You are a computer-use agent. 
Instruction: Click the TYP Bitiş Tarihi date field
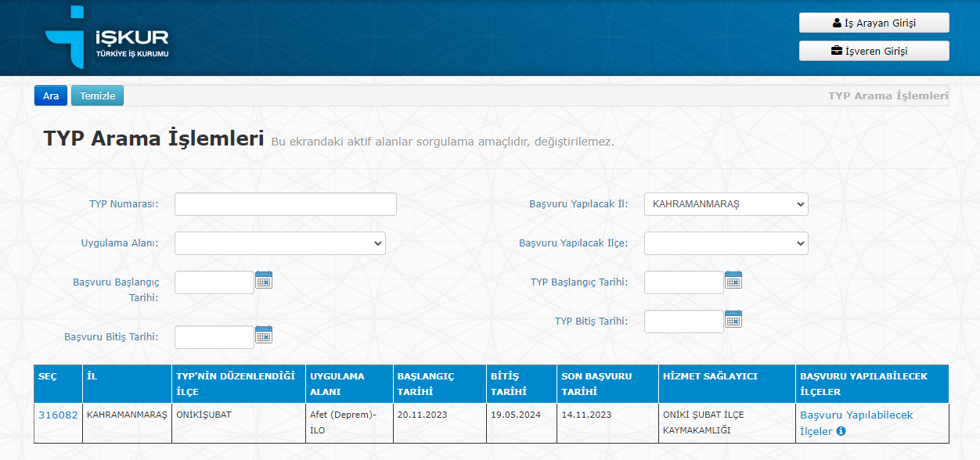click(x=683, y=322)
